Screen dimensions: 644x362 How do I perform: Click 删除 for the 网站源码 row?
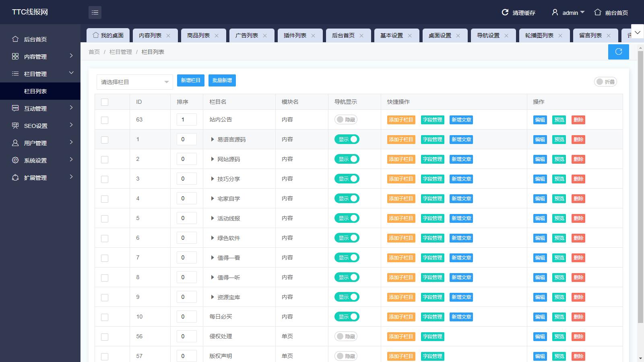coord(578,159)
